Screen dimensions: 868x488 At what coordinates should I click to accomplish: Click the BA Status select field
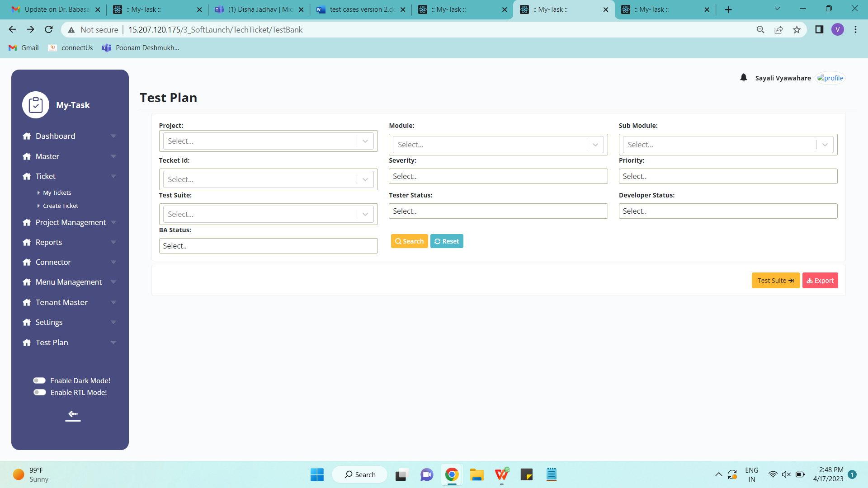click(x=268, y=246)
